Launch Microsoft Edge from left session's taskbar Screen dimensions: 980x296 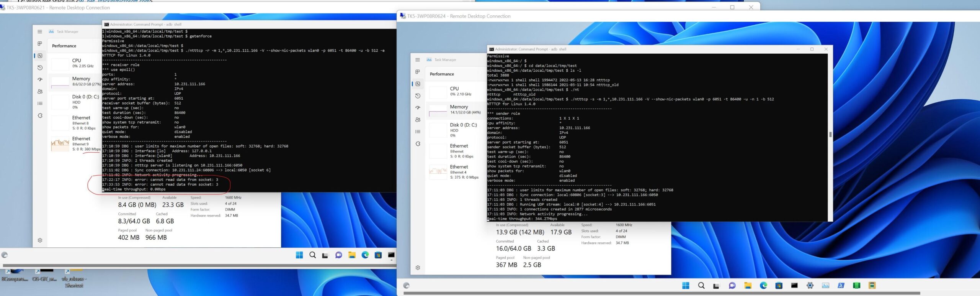pos(365,255)
